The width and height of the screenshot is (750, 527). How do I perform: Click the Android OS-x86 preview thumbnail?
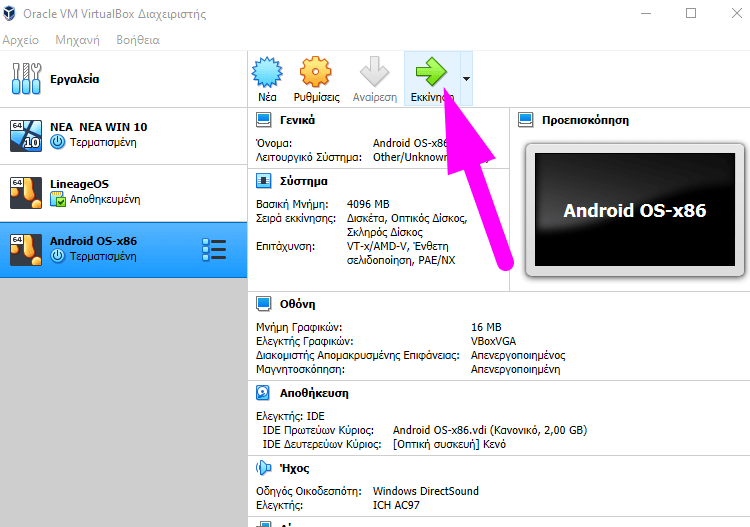635,209
